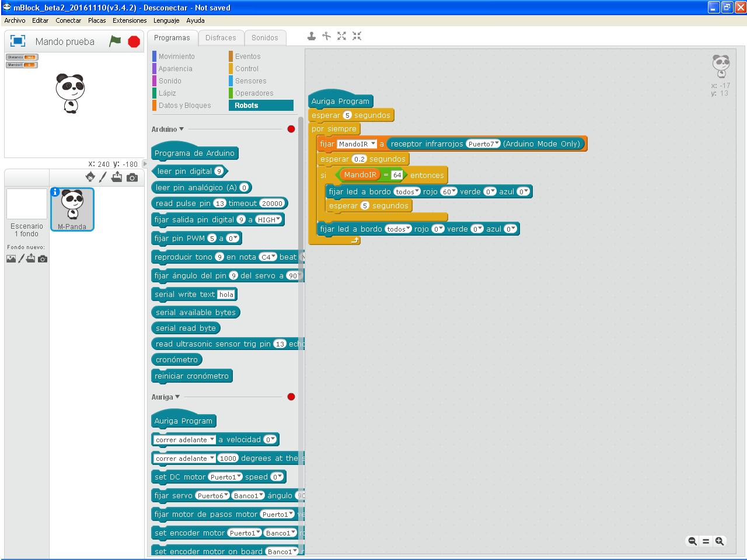Click the fullscreen stage icon
747x560 pixels.
click(x=18, y=41)
